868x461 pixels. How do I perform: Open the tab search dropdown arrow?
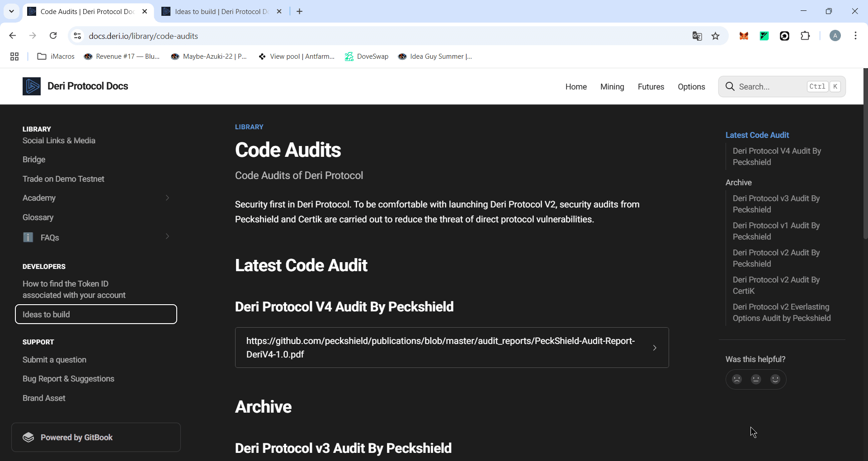point(12,11)
